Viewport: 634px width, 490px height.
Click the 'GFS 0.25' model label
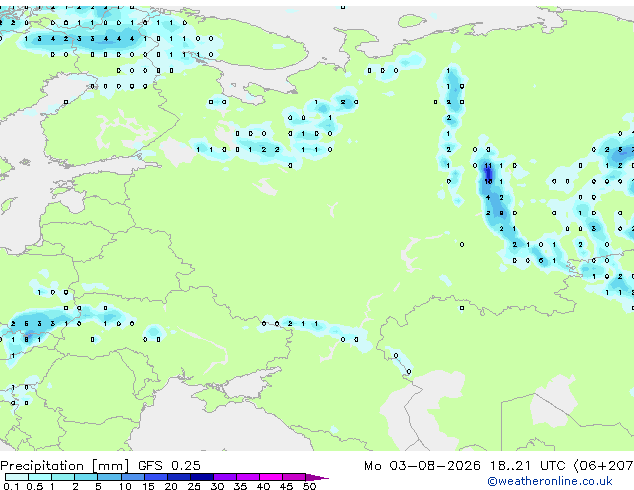click(x=169, y=466)
